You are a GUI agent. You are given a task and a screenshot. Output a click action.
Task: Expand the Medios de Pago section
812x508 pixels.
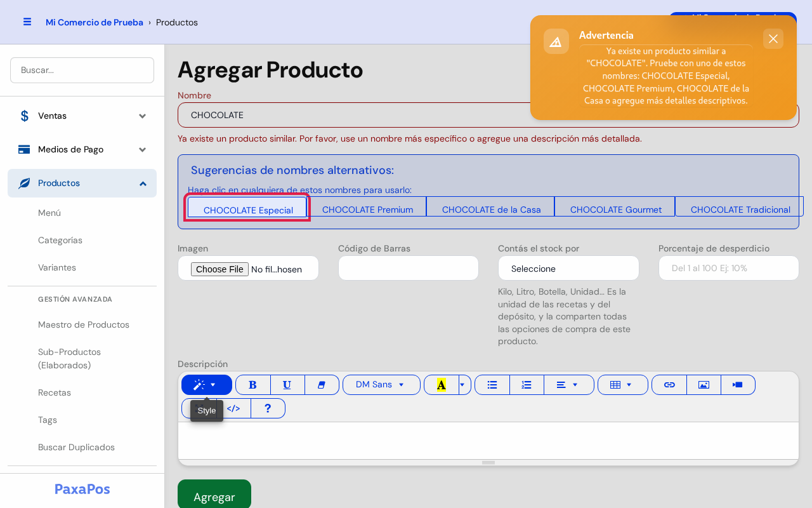pos(82,149)
